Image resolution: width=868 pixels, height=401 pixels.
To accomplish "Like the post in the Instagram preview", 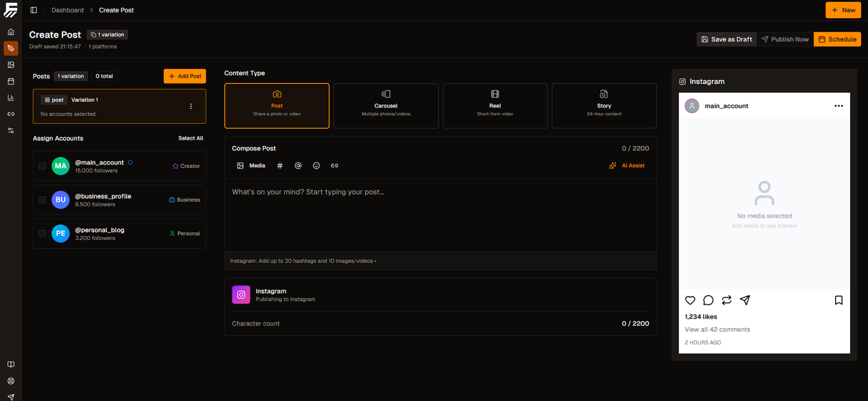I will 690,300.
